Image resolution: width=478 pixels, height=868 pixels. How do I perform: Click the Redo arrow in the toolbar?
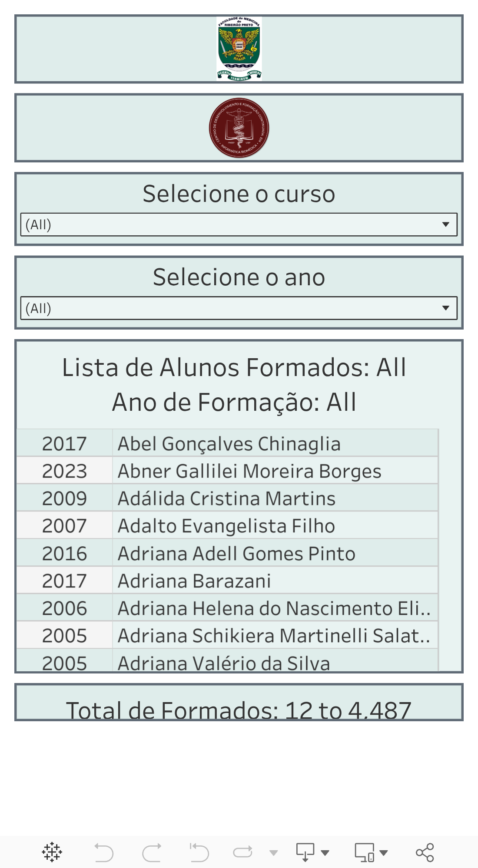click(x=152, y=852)
